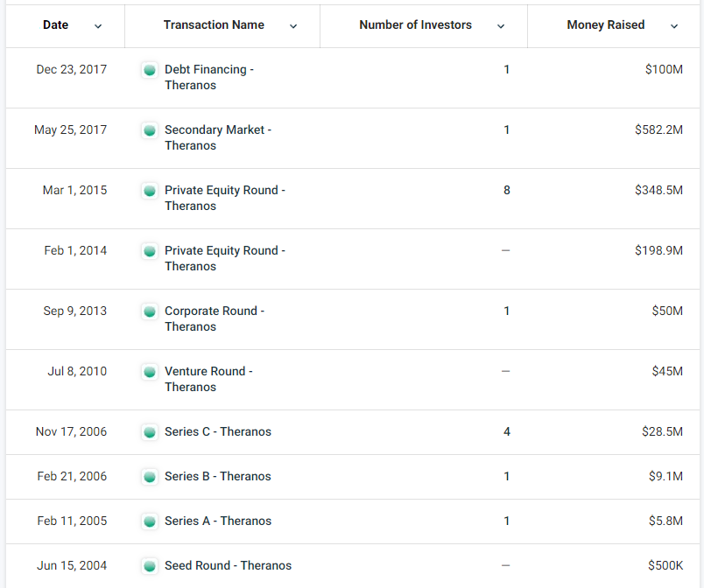Open the Date column sort chevron

98,26
